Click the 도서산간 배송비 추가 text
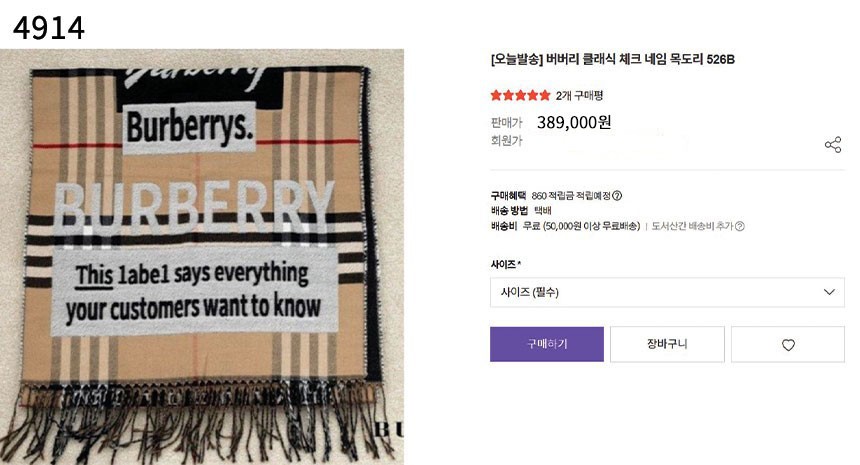This screenshot has height=465, width=860. click(x=691, y=227)
